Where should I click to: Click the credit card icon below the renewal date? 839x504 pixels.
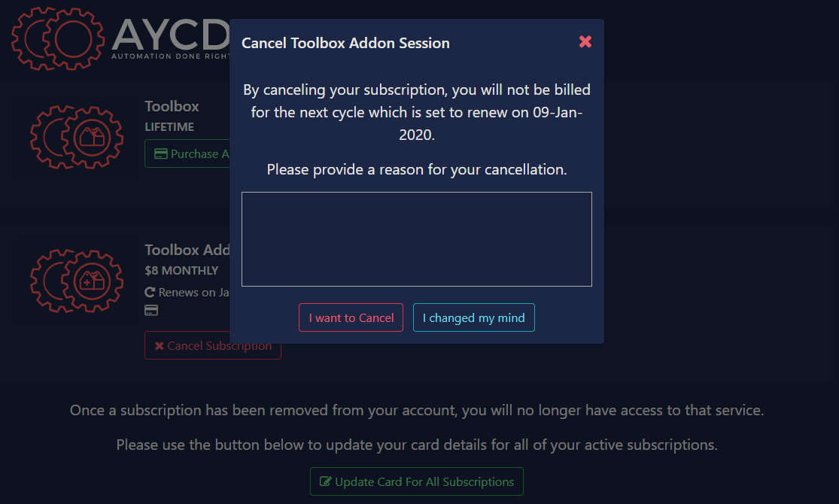click(x=150, y=310)
